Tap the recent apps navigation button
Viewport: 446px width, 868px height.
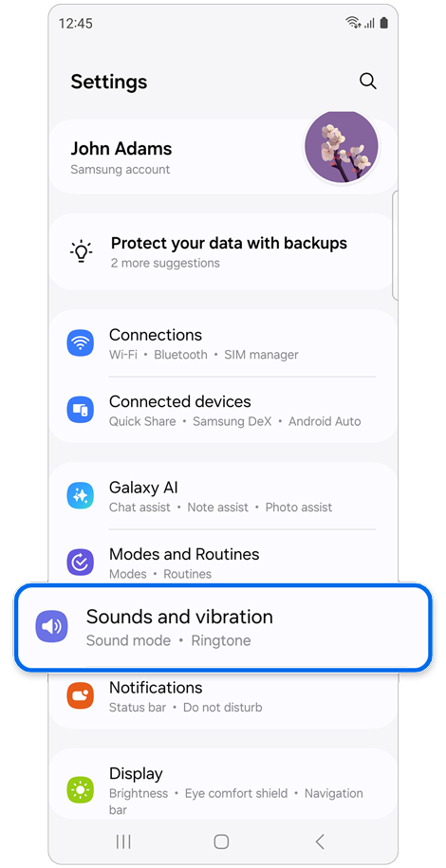point(123,842)
